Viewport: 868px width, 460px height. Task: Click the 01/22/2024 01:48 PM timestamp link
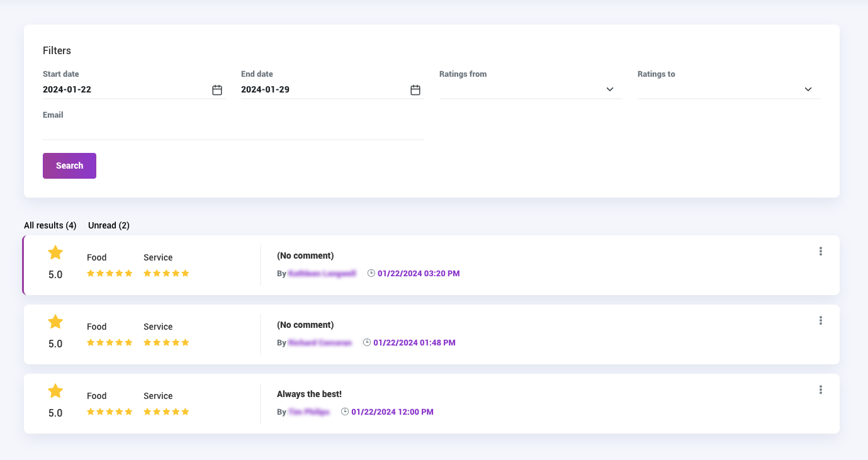(414, 343)
